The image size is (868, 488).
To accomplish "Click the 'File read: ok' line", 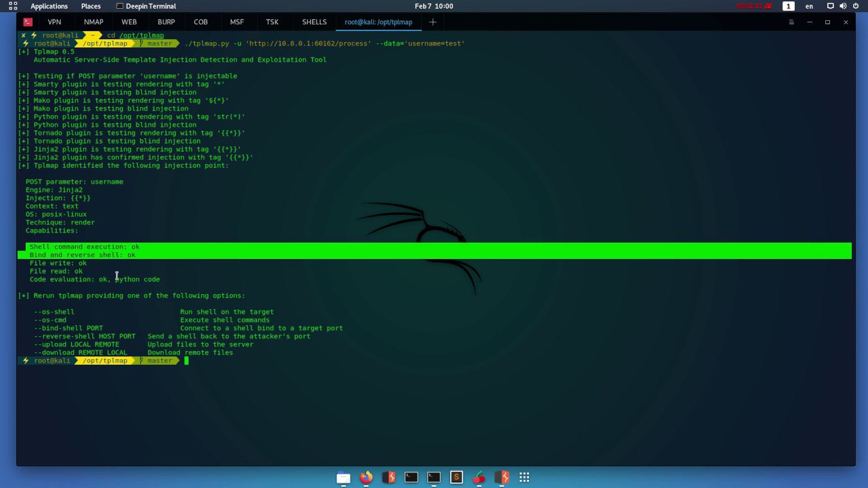I will coord(56,271).
